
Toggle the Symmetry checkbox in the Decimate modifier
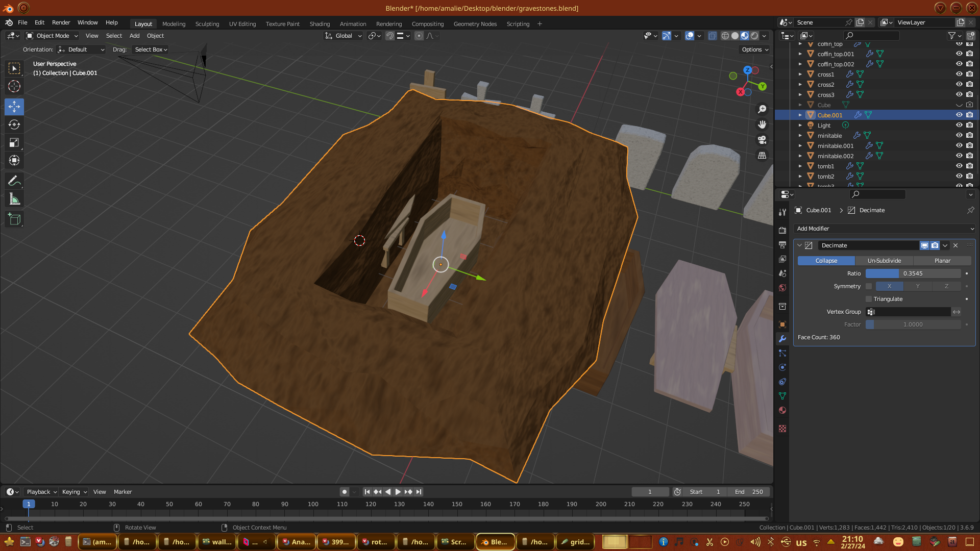point(869,286)
